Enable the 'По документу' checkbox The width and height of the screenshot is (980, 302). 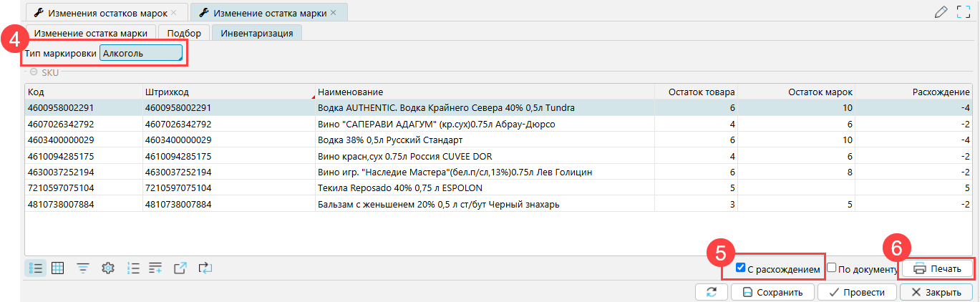(832, 268)
